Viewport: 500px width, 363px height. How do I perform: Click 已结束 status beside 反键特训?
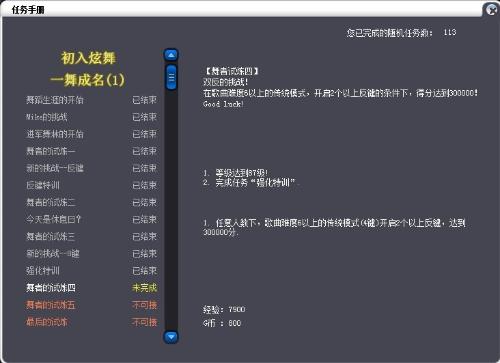point(144,185)
